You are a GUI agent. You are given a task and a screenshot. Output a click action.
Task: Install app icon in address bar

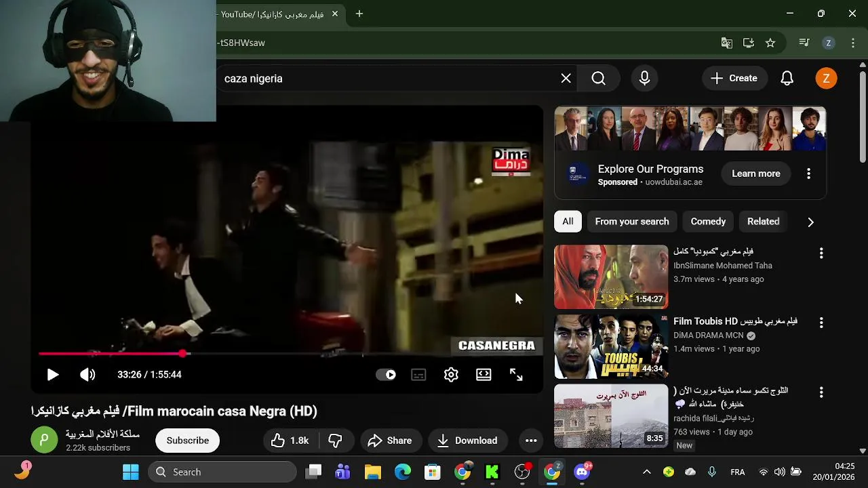coord(749,43)
